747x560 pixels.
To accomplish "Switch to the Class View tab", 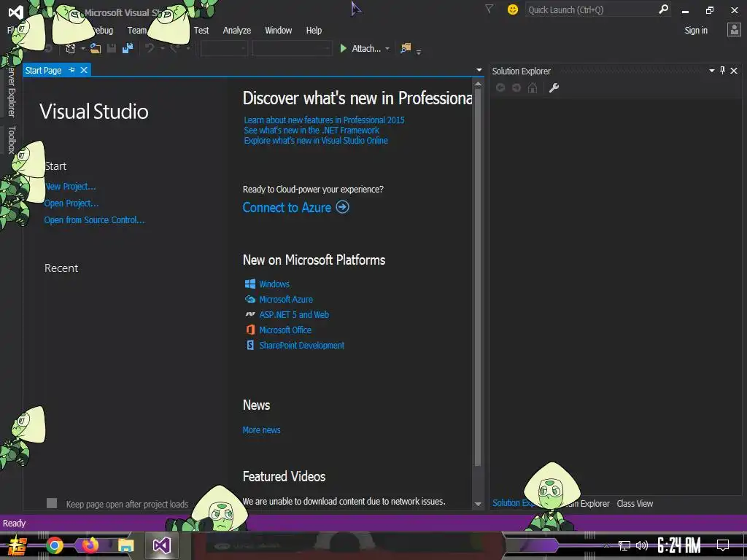I will point(635,503).
